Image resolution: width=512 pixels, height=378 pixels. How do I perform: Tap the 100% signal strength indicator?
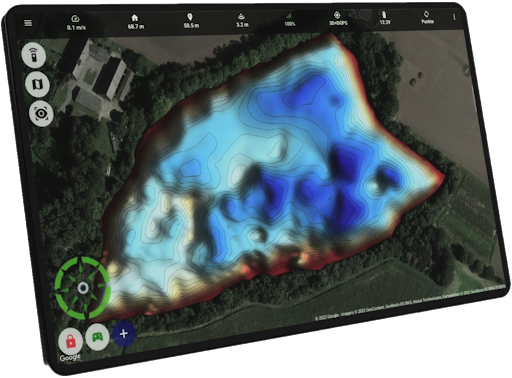(289, 20)
